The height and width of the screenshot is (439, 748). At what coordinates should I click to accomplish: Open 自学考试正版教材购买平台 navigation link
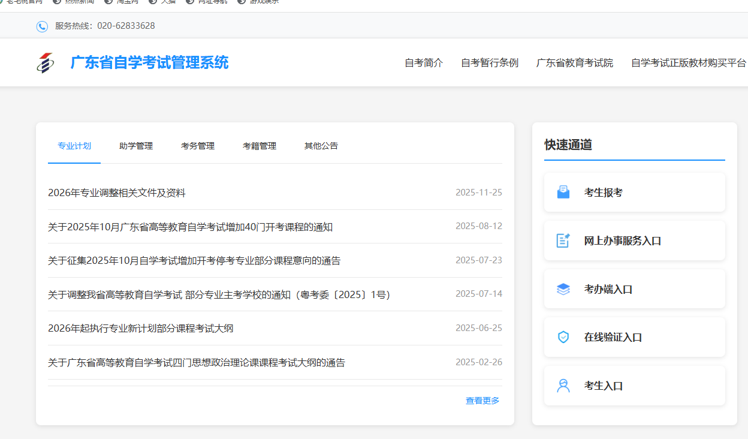click(x=688, y=63)
